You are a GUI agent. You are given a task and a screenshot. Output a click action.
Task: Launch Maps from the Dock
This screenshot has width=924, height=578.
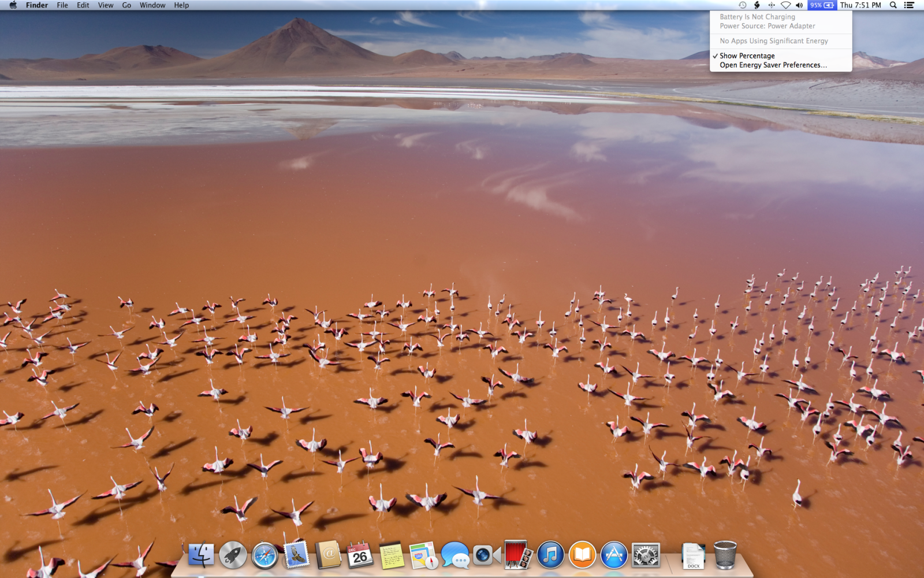(423, 555)
